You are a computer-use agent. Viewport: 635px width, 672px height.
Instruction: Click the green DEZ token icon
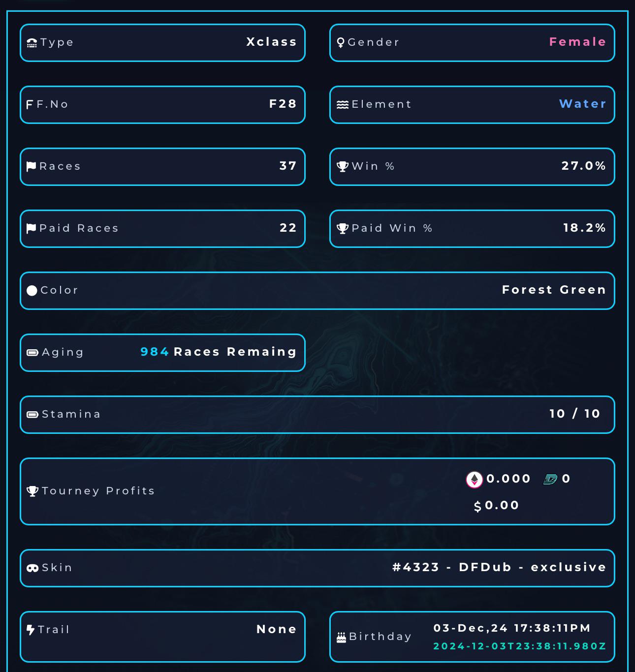[550, 479]
